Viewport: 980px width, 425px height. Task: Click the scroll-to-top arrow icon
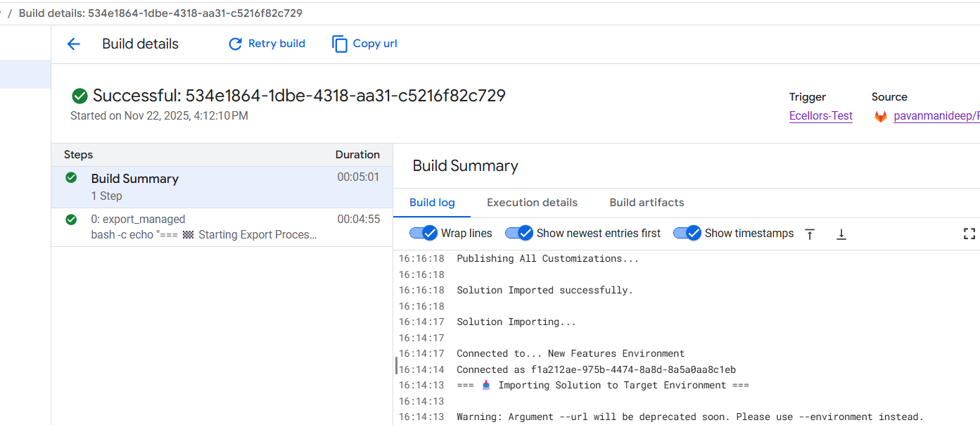(x=810, y=234)
